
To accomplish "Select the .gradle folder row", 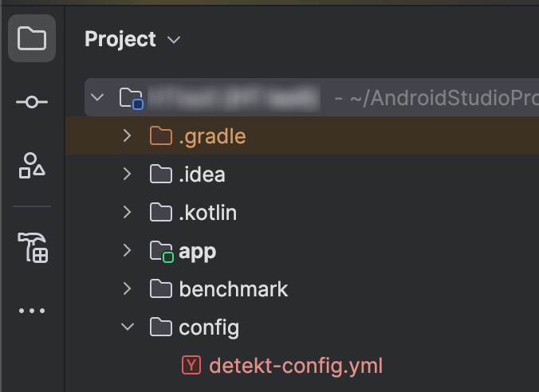I will pyautogui.click(x=302, y=135).
